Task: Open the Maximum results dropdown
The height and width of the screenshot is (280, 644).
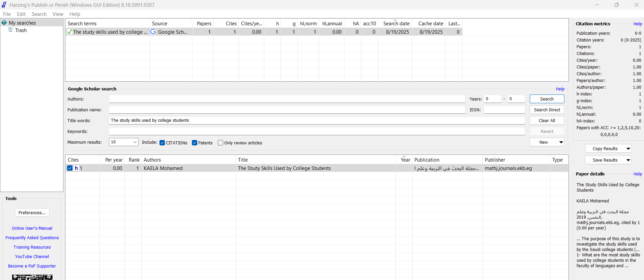Action: (124, 142)
